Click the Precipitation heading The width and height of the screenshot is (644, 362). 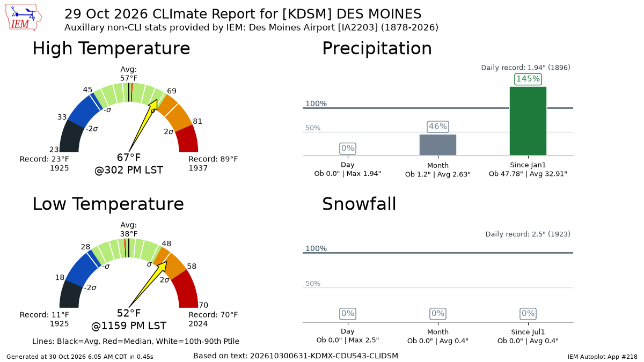[377, 48]
